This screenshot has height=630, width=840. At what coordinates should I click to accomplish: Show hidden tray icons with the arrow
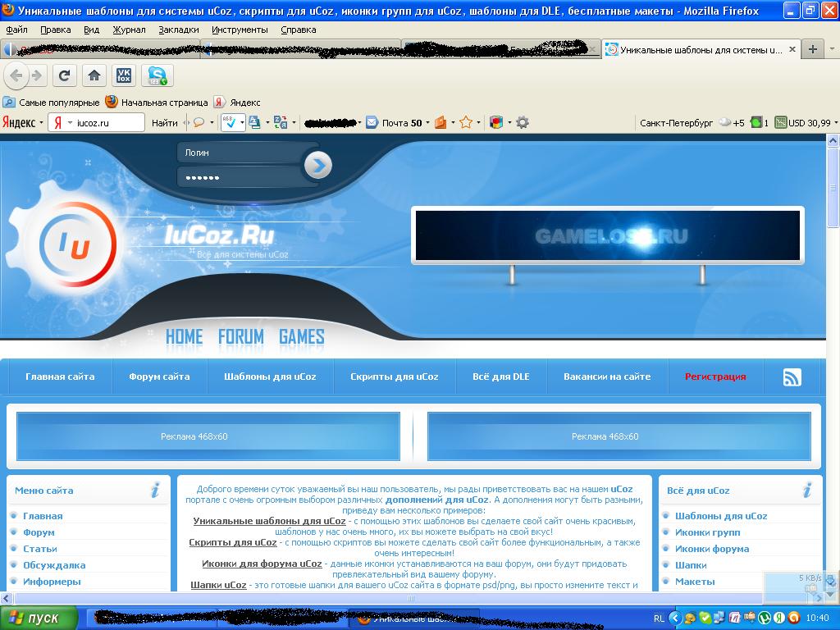pyautogui.click(x=675, y=619)
